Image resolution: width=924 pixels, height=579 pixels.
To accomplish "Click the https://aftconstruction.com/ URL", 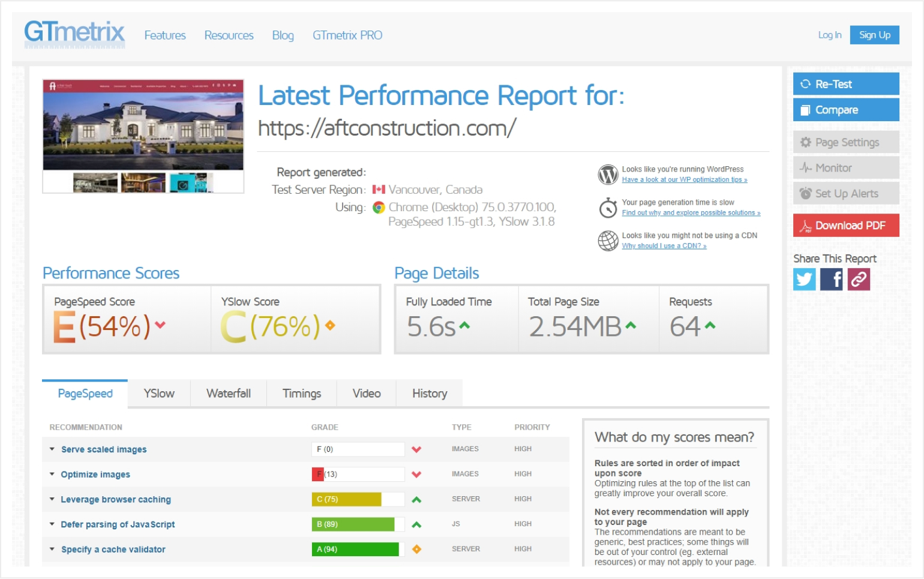I will pos(387,128).
